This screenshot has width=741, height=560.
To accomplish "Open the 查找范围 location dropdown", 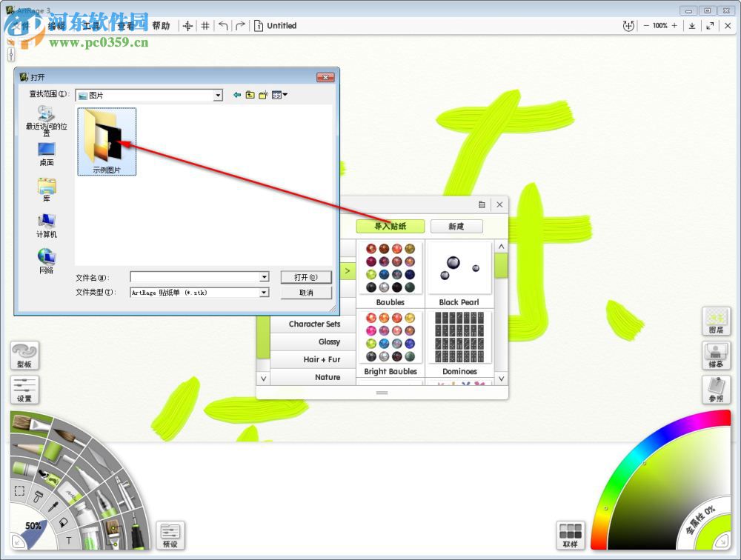I will pos(219,95).
